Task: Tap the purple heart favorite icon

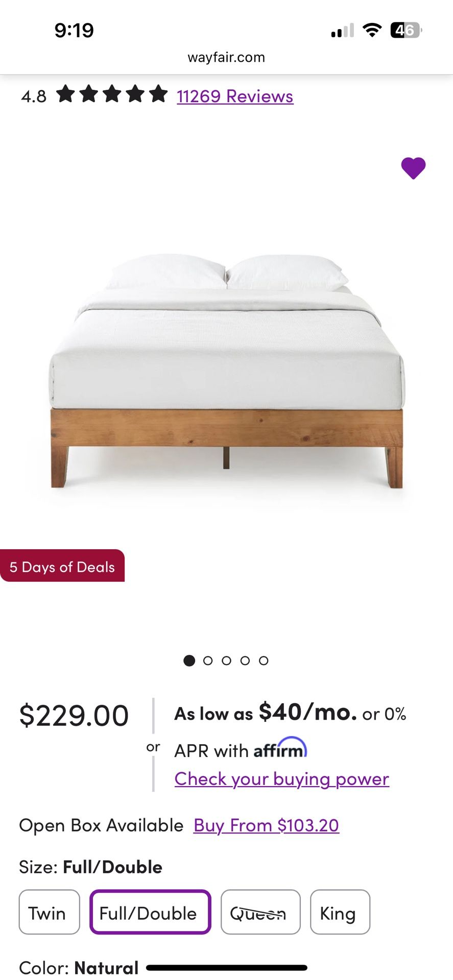Action: pos(413,168)
